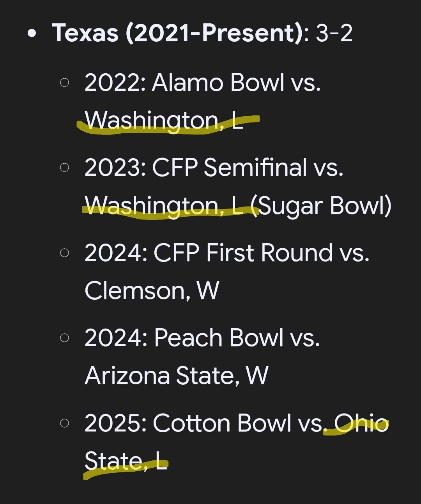Image resolution: width=421 pixels, height=504 pixels.
Task: Click the "2022: Alamo Bowl vs." line
Action: (202, 83)
